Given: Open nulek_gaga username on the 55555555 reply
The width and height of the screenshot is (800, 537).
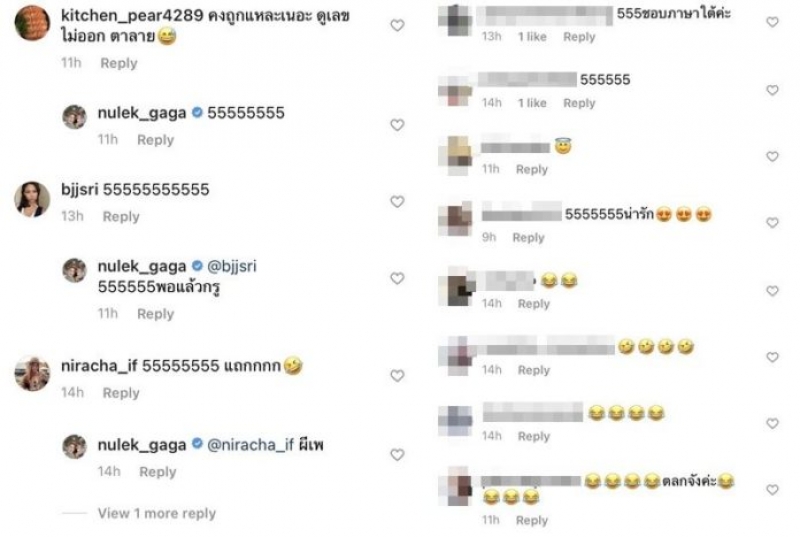Looking at the screenshot, I should 142,113.
